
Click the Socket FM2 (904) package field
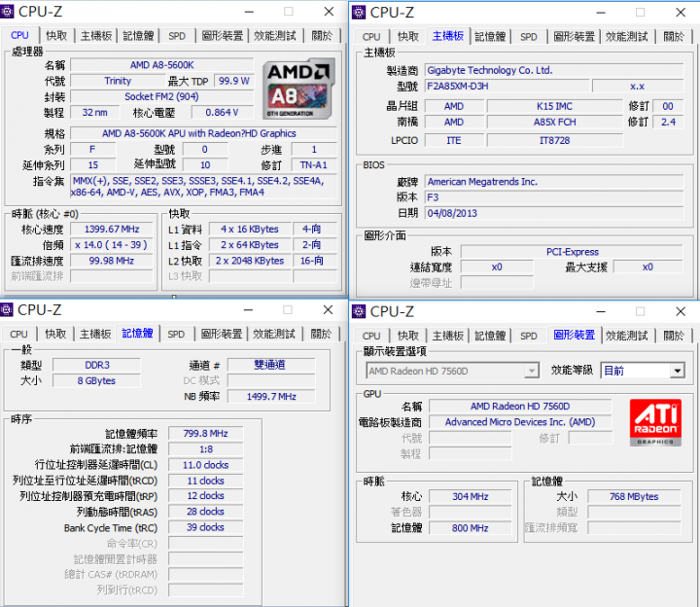pyautogui.click(x=162, y=96)
